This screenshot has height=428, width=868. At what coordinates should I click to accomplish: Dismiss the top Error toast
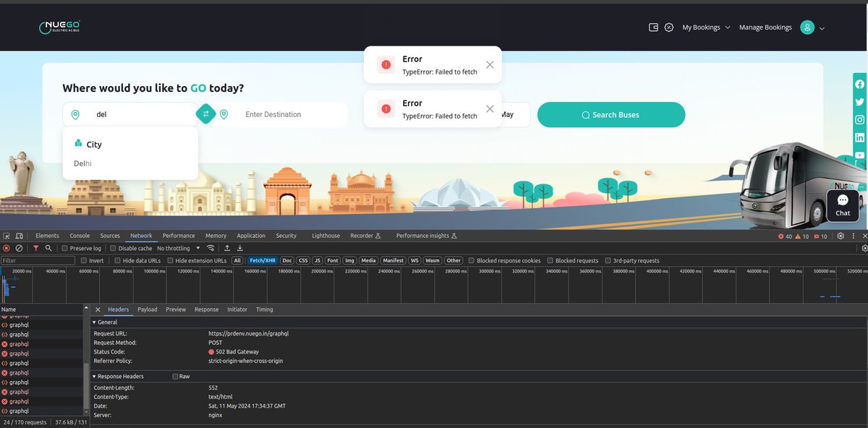pos(490,64)
